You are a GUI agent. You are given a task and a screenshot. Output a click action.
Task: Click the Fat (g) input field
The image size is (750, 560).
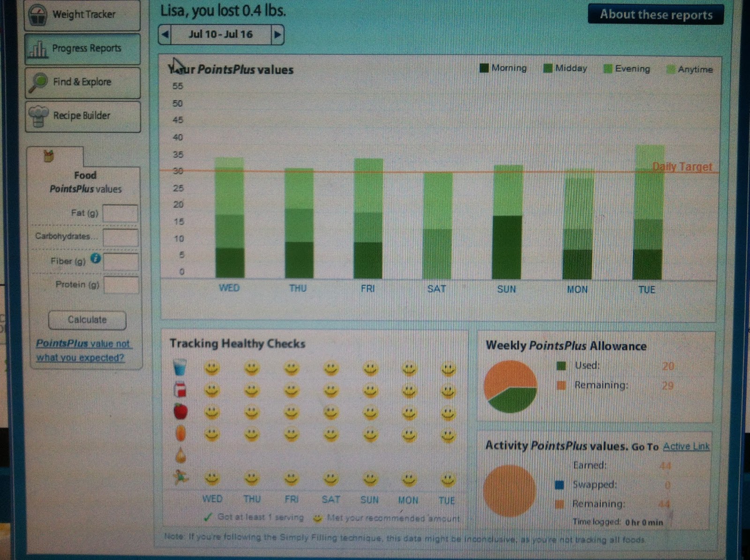point(120,213)
